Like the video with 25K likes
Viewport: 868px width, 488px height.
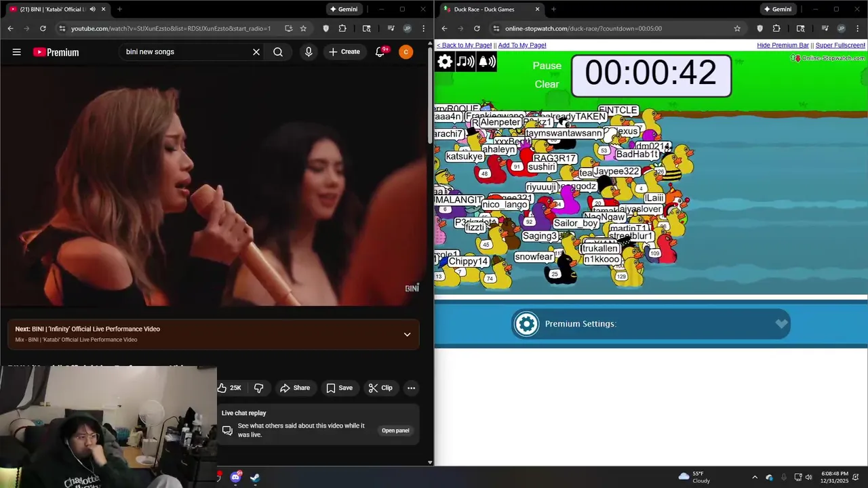pos(230,388)
